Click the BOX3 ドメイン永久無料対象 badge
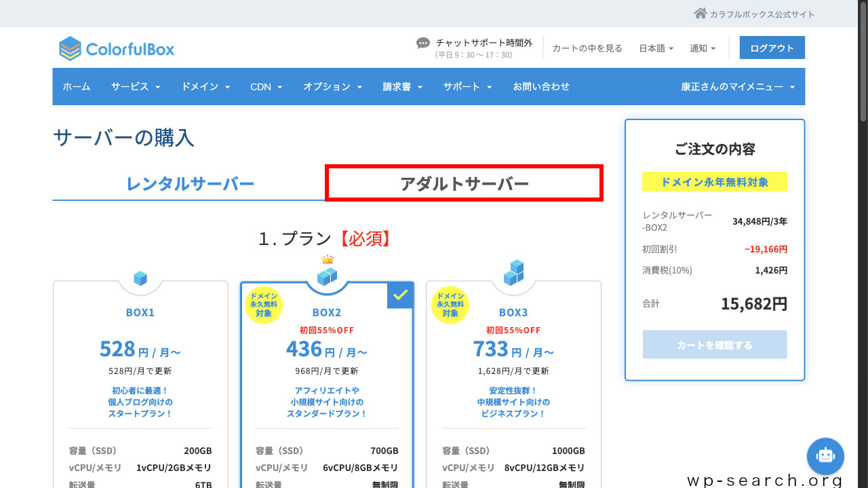The height and width of the screenshot is (488, 868). pos(450,305)
